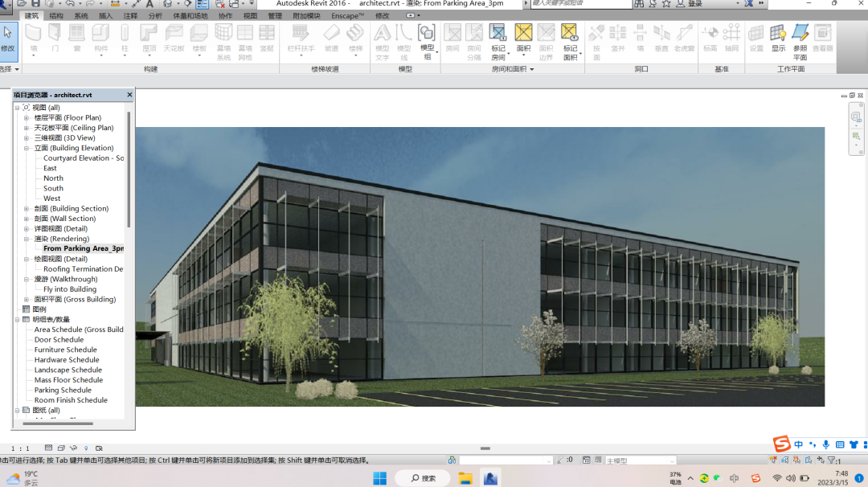Image resolution: width=868 pixels, height=487 pixels.
Task: Expand the 3D View (三维视图) node
Action: (x=26, y=138)
